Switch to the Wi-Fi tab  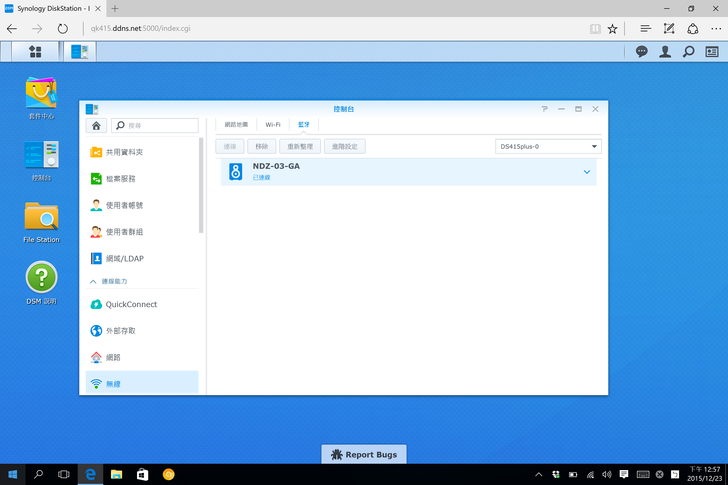[x=272, y=125]
